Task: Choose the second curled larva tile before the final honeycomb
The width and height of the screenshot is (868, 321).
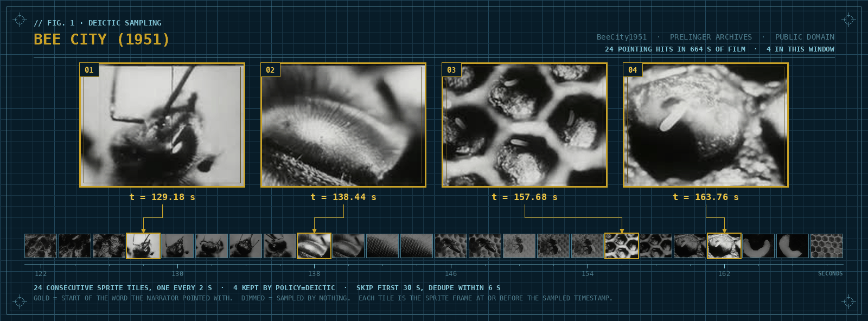Action: pyautogui.click(x=793, y=246)
